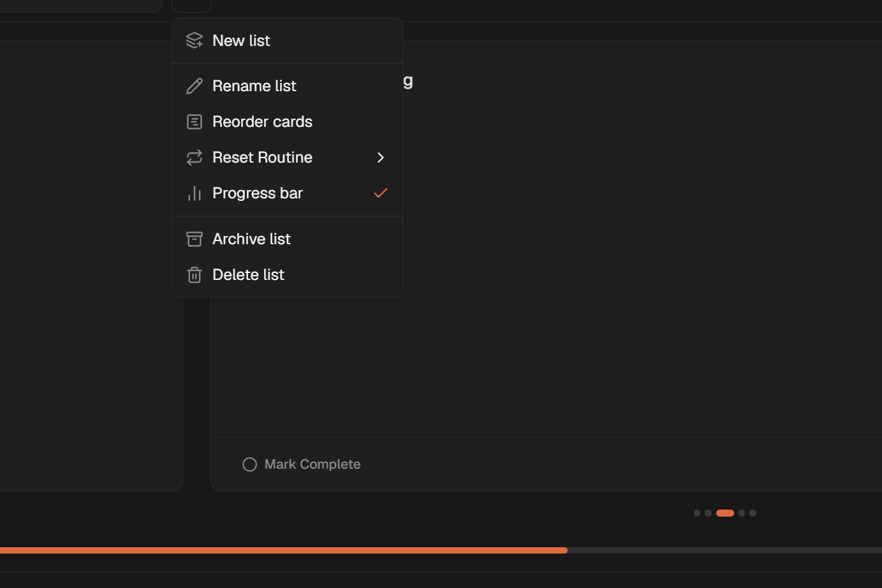Choose Delete list from the menu
The height and width of the screenshot is (588, 882).
(x=288, y=275)
